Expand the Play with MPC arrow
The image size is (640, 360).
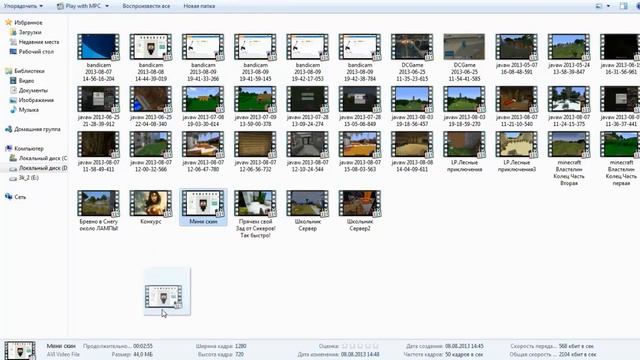[x=107, y=6]
